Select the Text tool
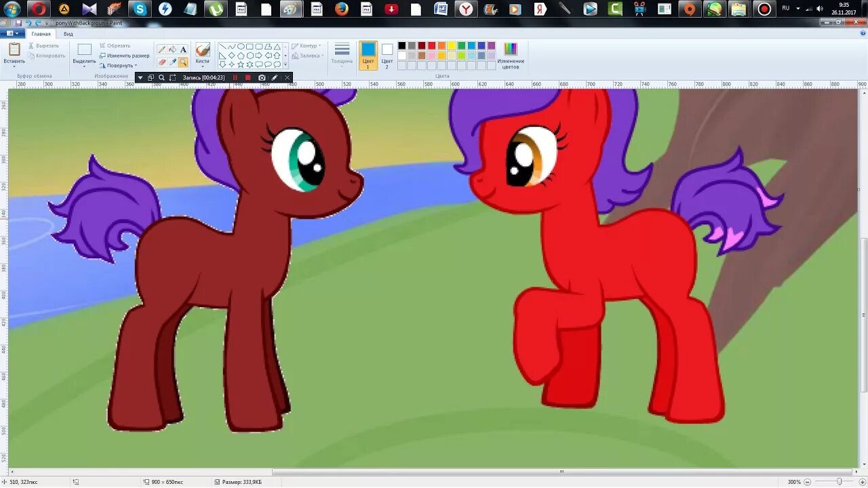 click(x=183, y=49)
